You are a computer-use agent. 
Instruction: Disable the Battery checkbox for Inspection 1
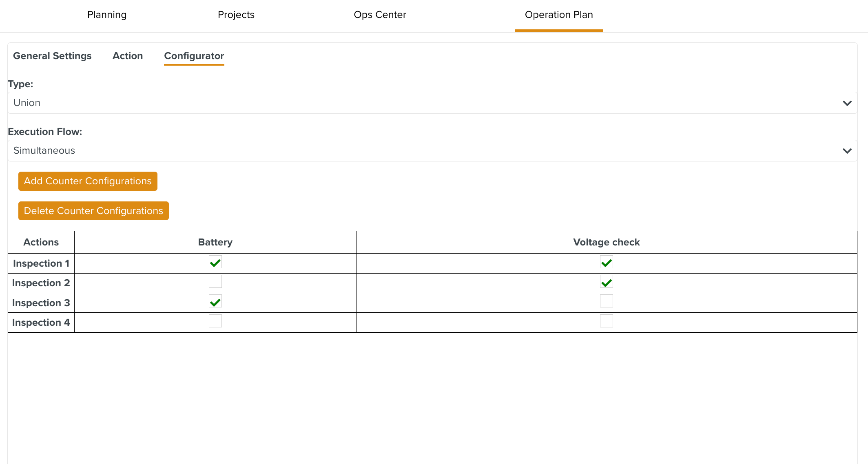[215, 262]
